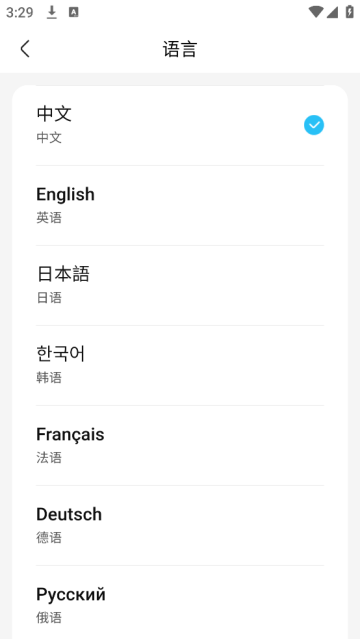Screen dimensions: 360x639
Task: Choose 한국어 from the language list
Action: click(x=180, y=365)
